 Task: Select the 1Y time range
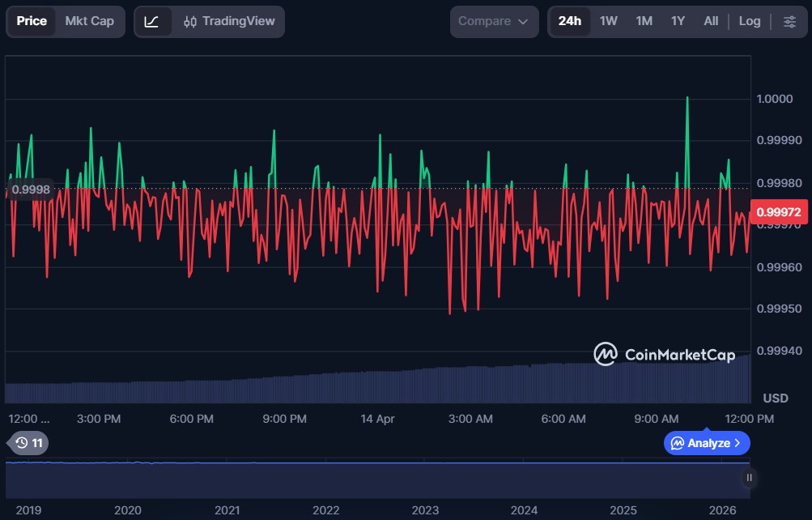pos(678,22)
